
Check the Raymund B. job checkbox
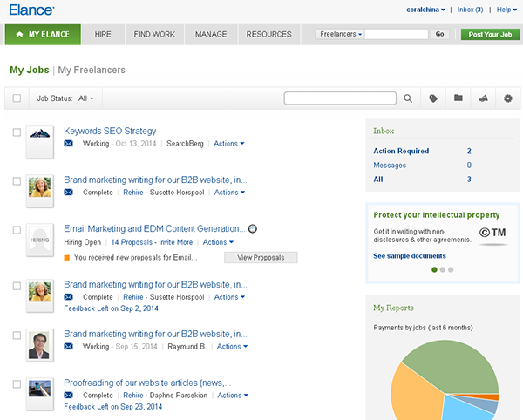coord(17,335)
